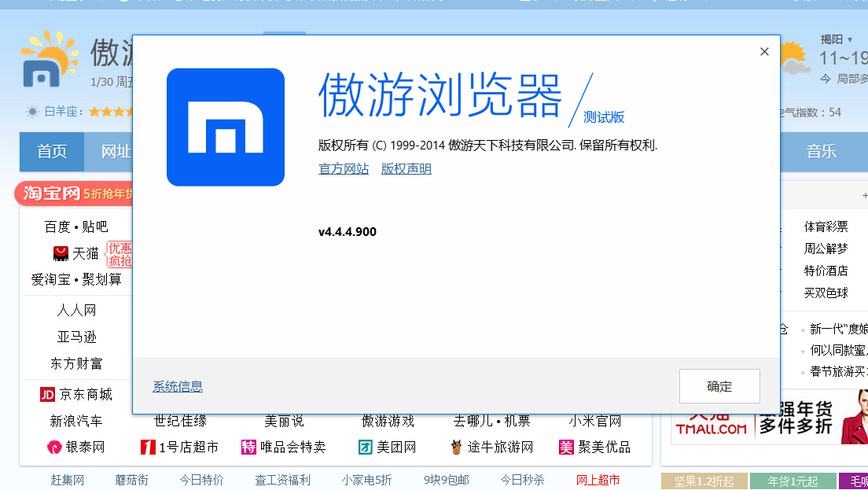Open the red 网上超市 link
The height and width of the screenshot is (490, 868).
[598, 480]
